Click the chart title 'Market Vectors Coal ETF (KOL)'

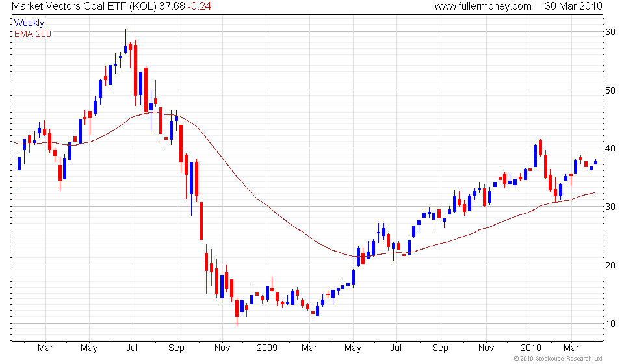(x=84, y=6)
